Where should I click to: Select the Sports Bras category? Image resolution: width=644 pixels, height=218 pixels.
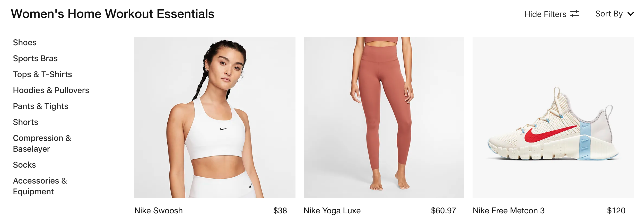pos(35,58)
